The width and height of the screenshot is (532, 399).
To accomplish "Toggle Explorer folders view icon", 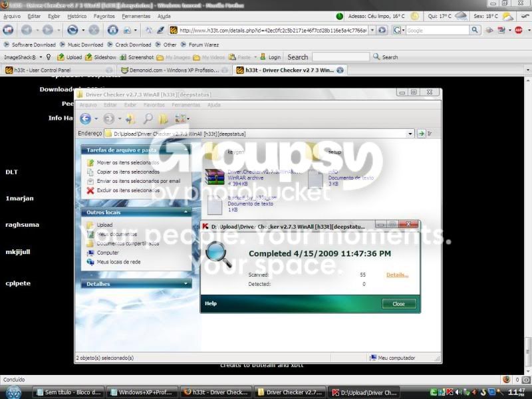I will (x=164, y=118).
